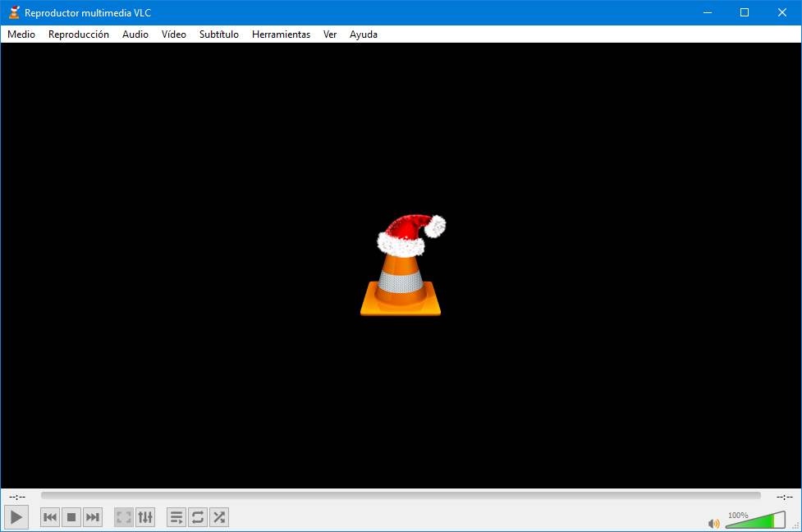Open the Herramientas menu

coord(282,34)
